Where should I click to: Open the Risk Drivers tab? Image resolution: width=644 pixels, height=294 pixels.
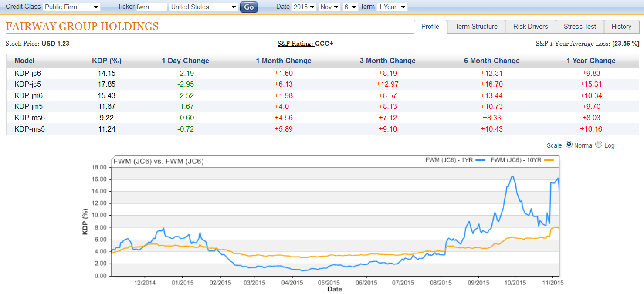[x=530, y=27]
